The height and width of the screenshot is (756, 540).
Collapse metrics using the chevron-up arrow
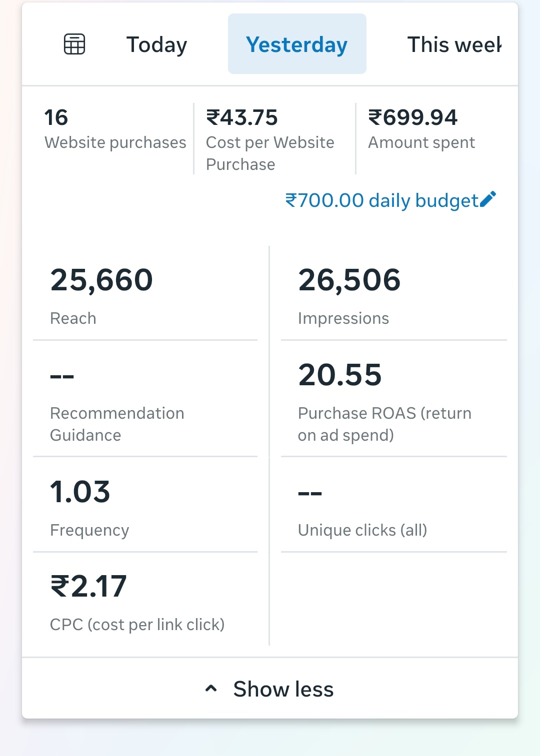211,689
